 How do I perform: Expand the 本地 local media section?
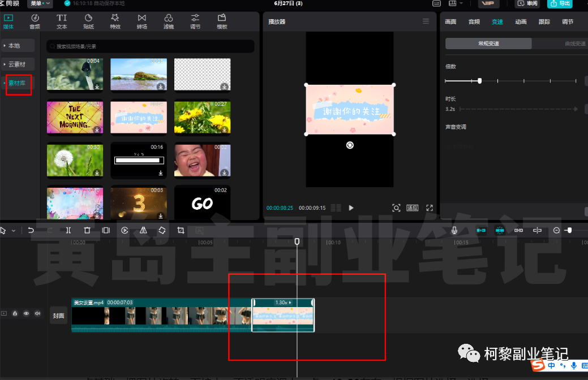18,45
